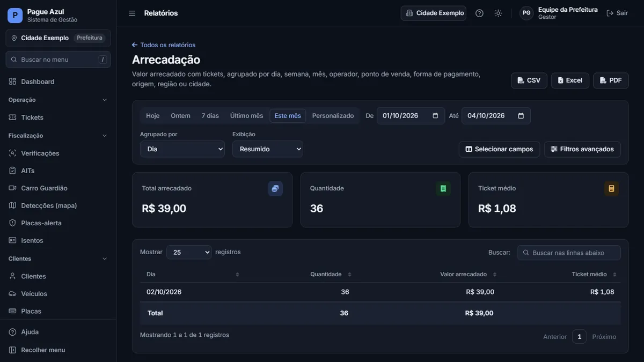
Task: Open calendar picker icon of Até date
Action: click(521, 116)
